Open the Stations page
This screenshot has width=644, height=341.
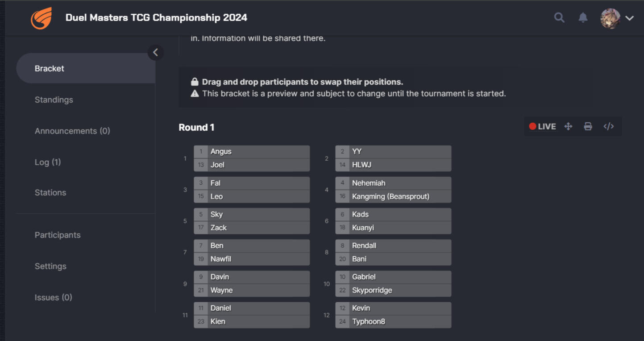[50, 192]
